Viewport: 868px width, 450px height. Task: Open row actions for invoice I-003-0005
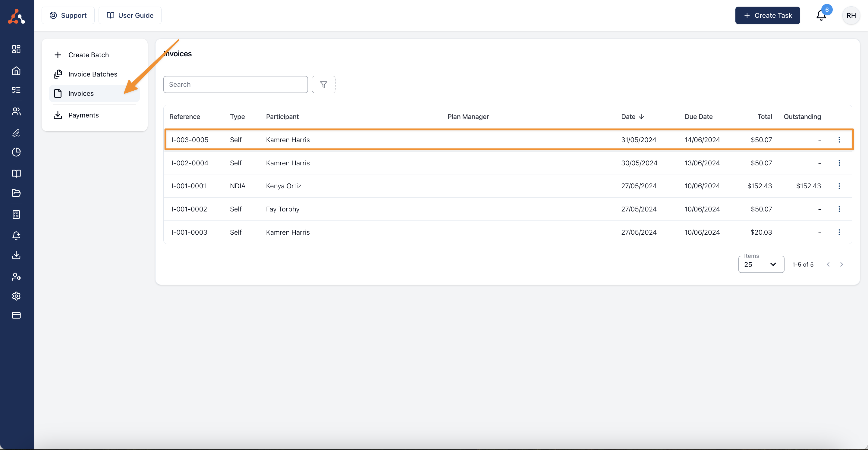click(x=839, y=139)
